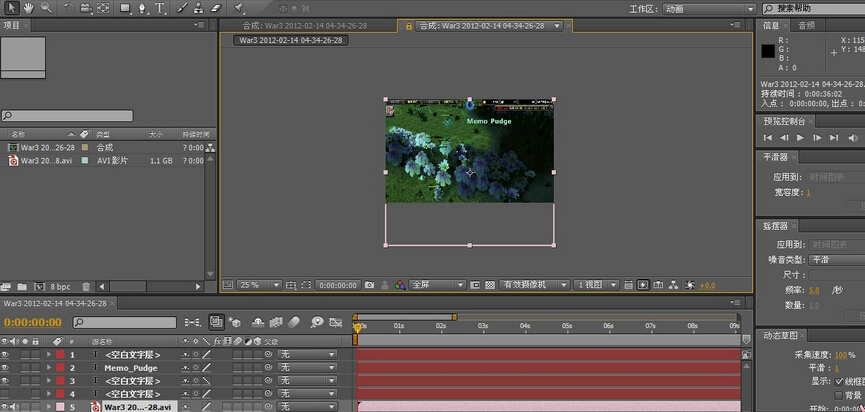Select the Pan Behind anchor tool
The width and height of the screenshot is (865, 412).
[103, 8]
